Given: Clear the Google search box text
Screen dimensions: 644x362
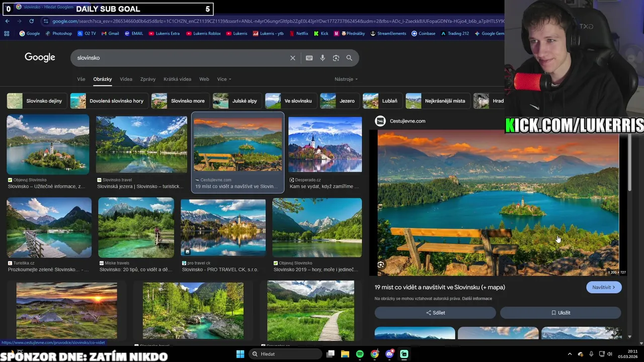Looking at the screenshot, I should pyautogui.click(x=292, y=58).
